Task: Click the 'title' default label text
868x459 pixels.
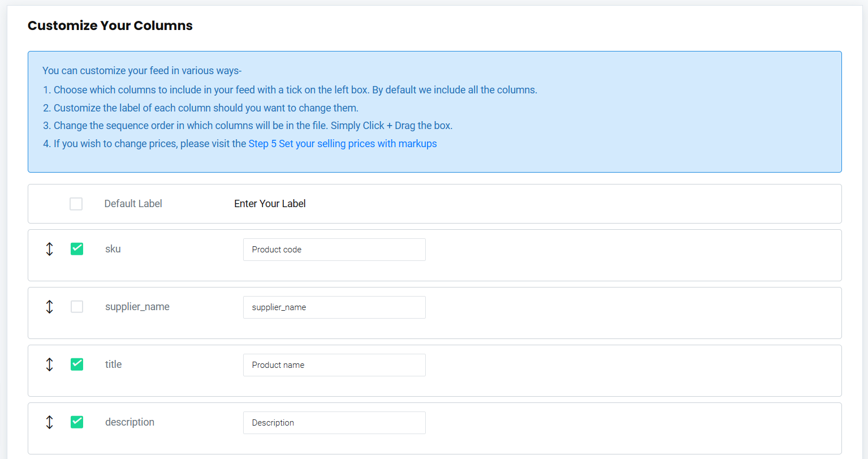Action: point(114,364)
